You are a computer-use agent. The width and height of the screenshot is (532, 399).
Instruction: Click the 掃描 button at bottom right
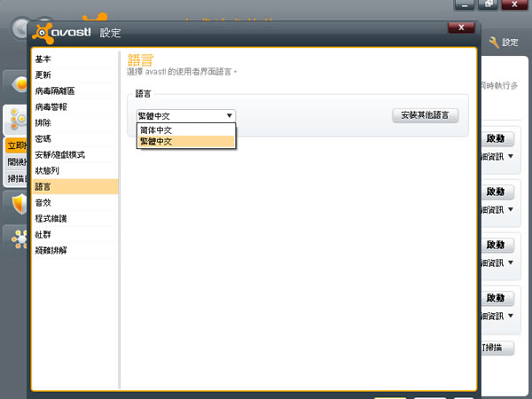[497, 348]
